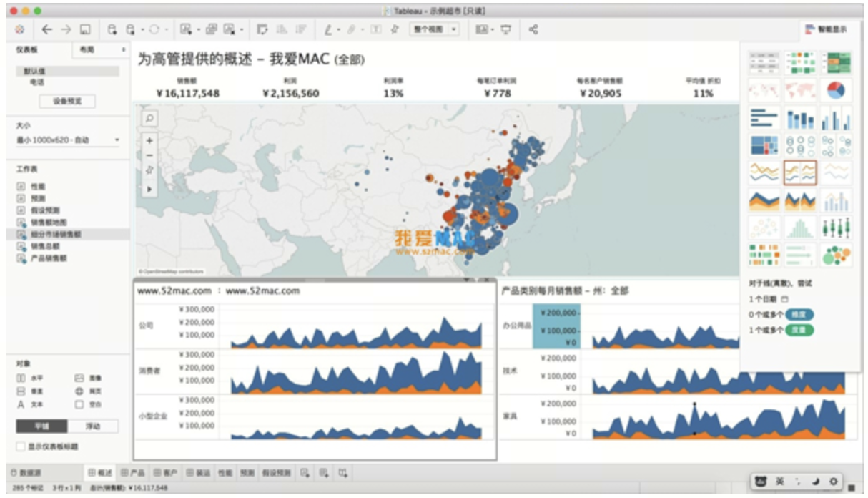Screen dimensions: 868x498
Task: Expand the map tools arrow button
Action: coord(149,189)
